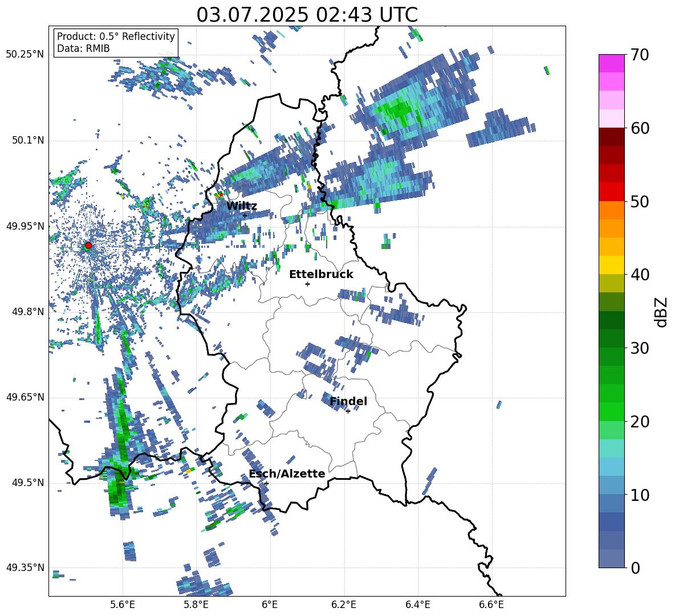
Task: Click the Esch/Alzette cross marker
Action: point(266,483)
